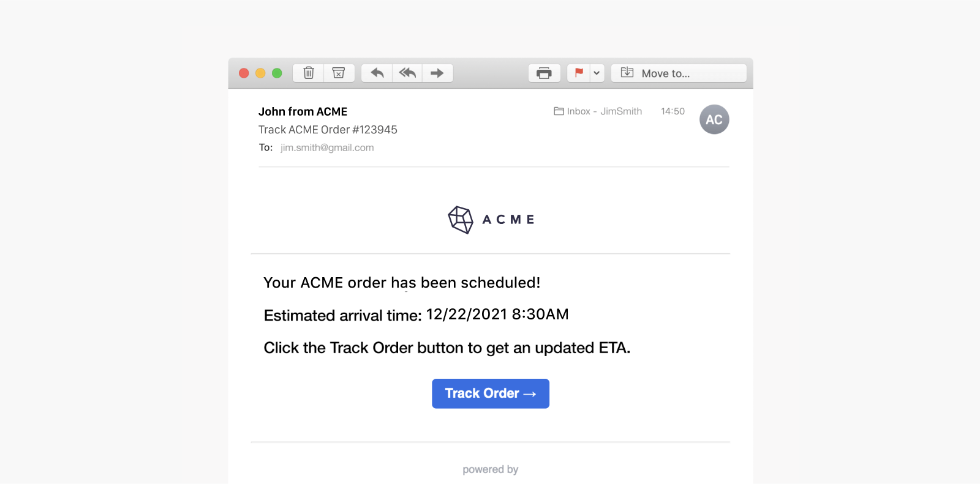Move message to junk with the archive-x icon
The height and width of the screenshot is (484, 980).
click(x=339, y=73)
